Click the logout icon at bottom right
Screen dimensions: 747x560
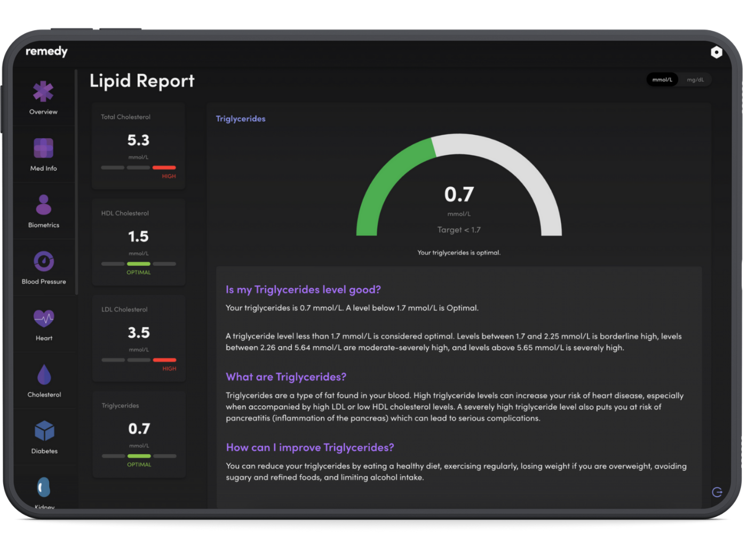[717, 492]
